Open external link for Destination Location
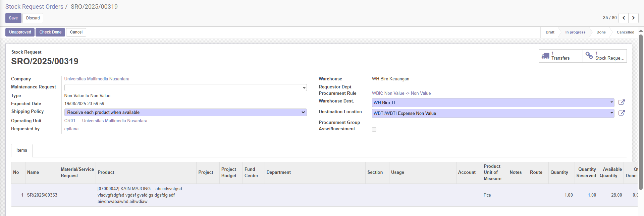Screen dimensions: 644x216 [x=621, y=113]
